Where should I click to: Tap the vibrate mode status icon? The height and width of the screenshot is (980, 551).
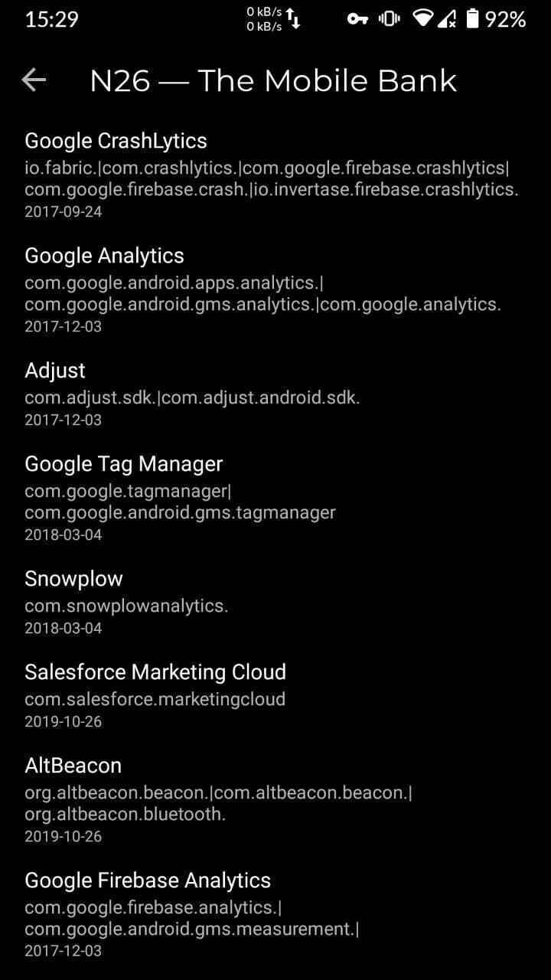[389, 19]
